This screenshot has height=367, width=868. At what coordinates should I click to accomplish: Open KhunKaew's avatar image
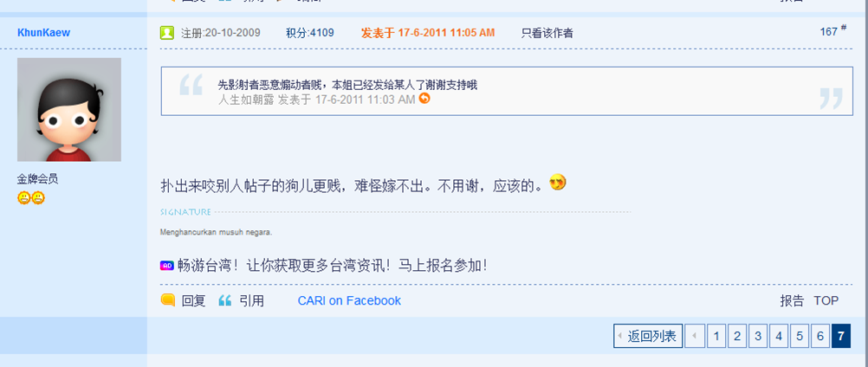(69, 109)
